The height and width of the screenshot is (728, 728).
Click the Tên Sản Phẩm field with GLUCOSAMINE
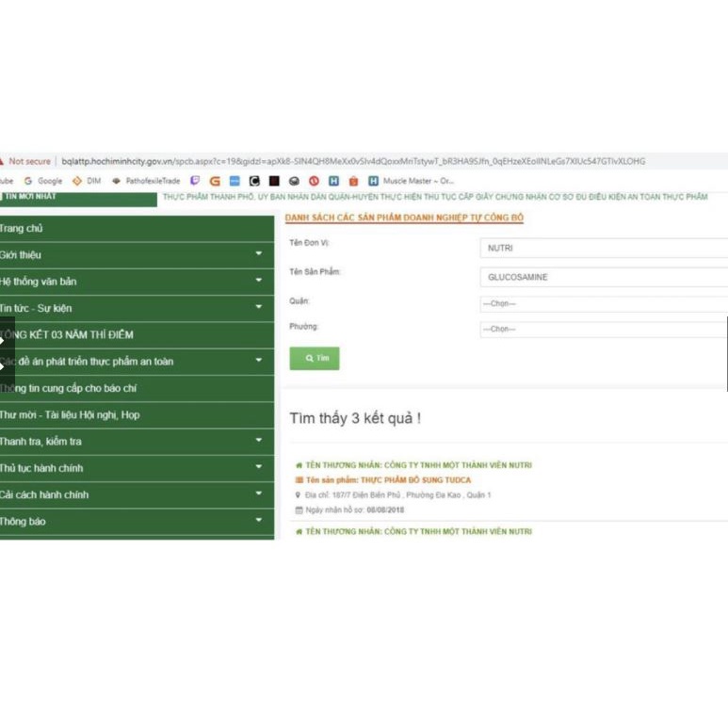[x=603, y=278]
